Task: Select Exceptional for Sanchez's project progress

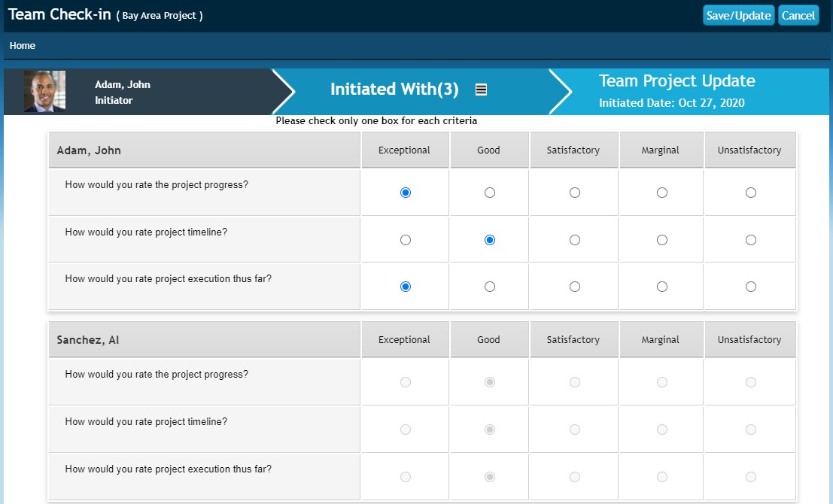Action: tap(406, 382)
